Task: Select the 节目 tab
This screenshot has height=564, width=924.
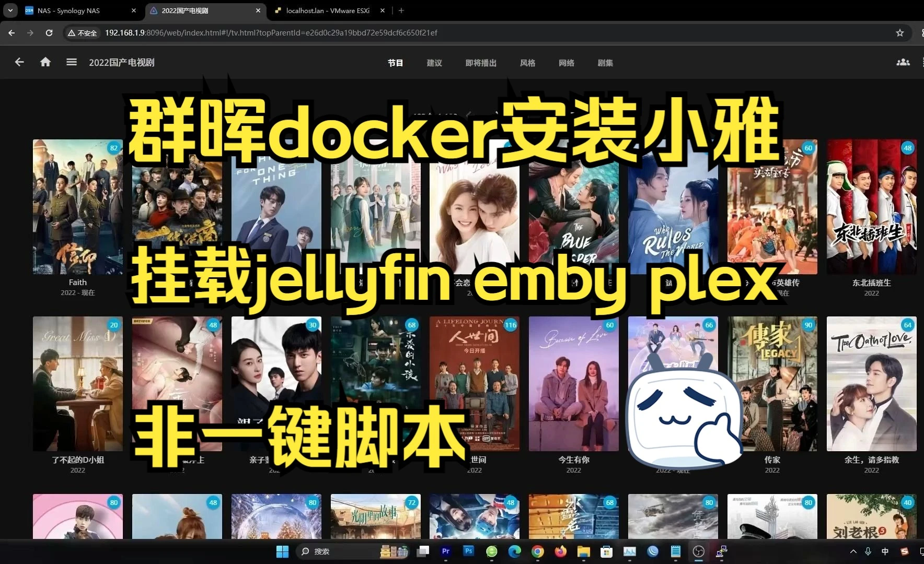Action: click(x=396, y=63)
